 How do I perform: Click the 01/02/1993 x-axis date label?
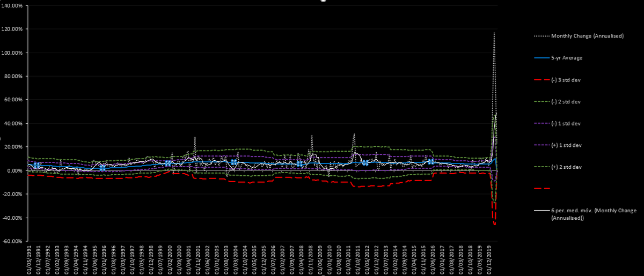click(57, 259)
